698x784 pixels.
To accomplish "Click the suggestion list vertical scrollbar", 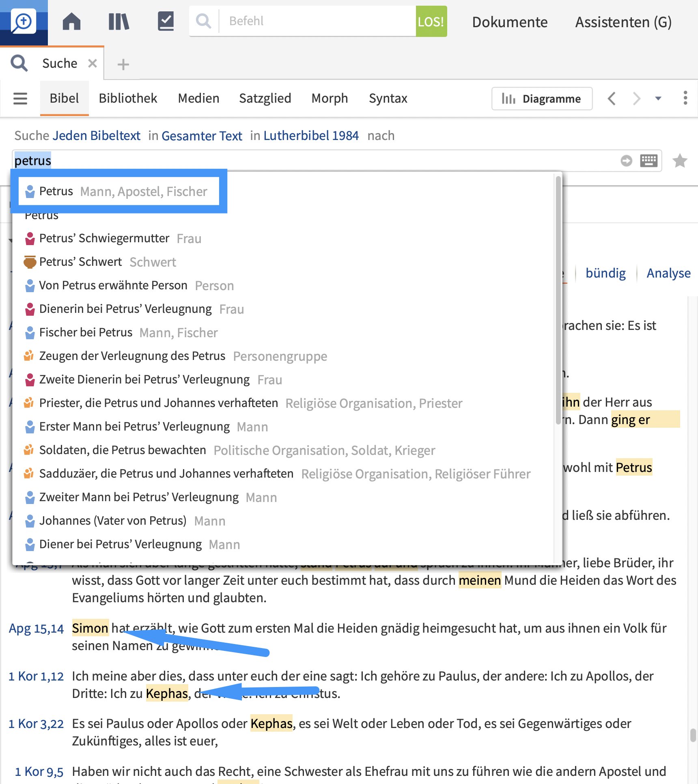I will (x=558, y=300).
